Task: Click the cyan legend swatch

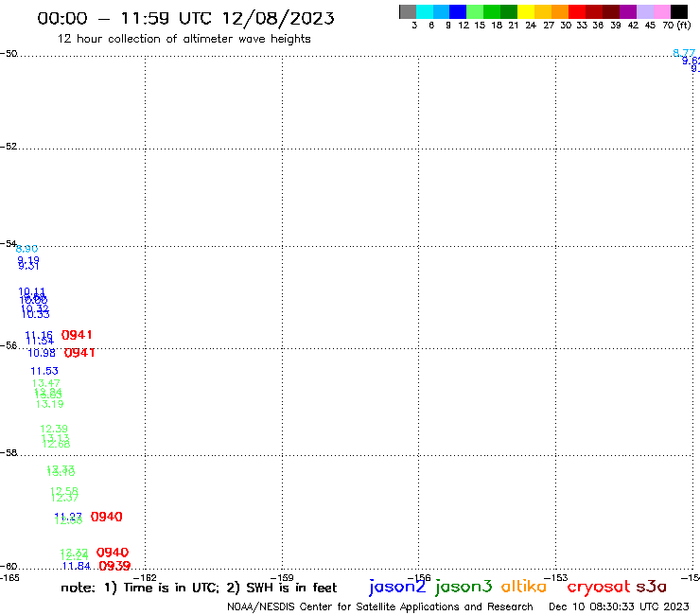Action: (x=425, y=11)
